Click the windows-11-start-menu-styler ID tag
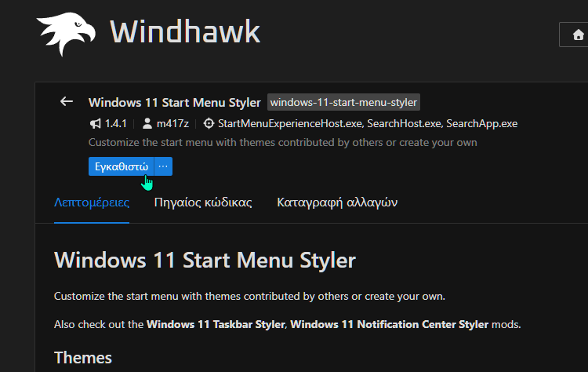This screenshot has height=372, width=588. pos(343,102)
